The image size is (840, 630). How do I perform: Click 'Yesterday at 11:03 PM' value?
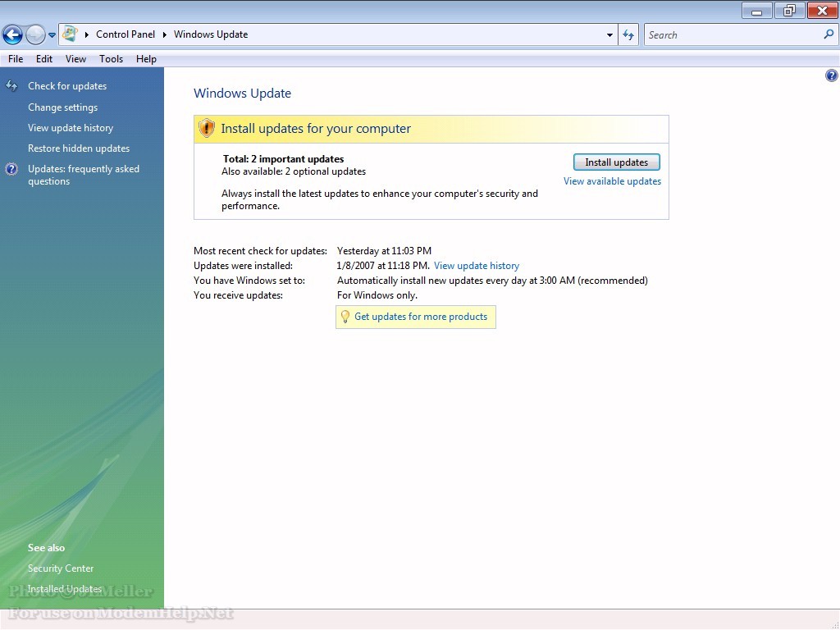point(384,251)
